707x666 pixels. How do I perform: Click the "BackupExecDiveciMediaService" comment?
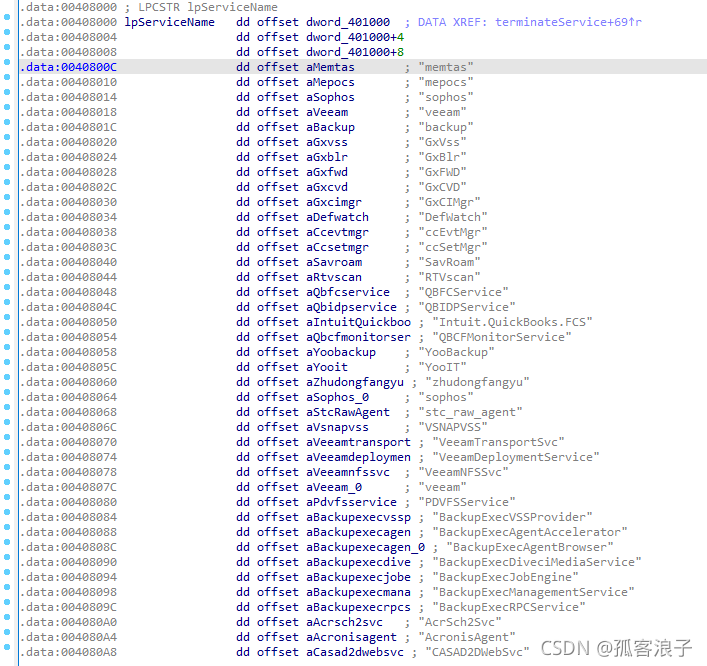tap(537, 562)
